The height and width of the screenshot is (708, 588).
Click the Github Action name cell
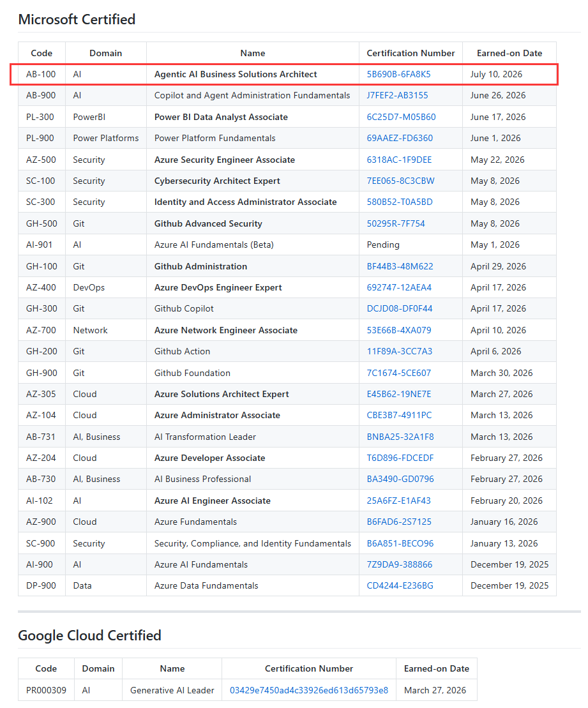[x=252, y=351]
